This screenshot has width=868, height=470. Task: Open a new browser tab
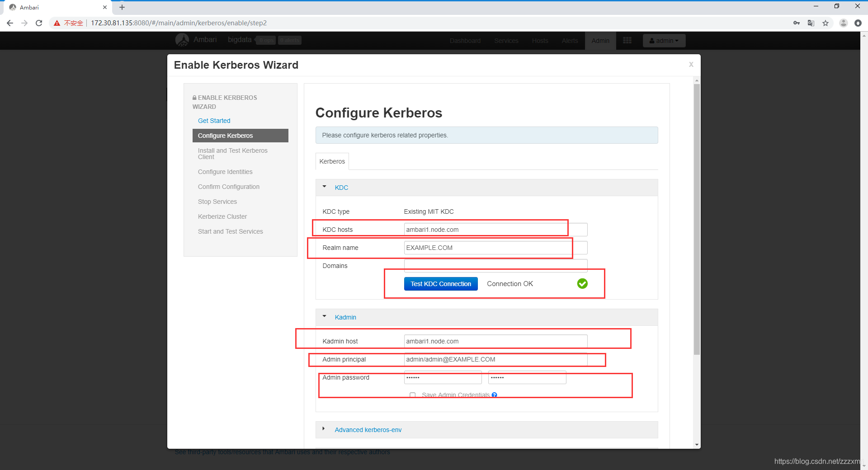122,7
